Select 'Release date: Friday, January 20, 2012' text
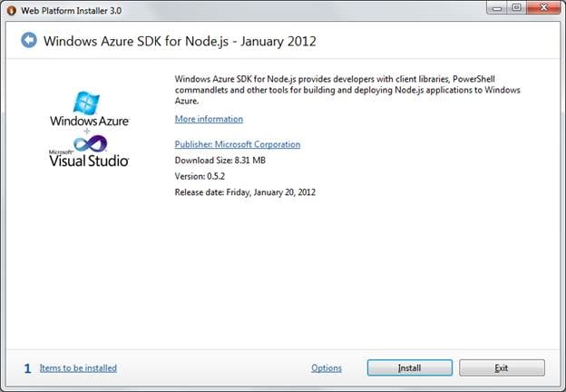The image size is (566, 392). (x=245, y=192)
